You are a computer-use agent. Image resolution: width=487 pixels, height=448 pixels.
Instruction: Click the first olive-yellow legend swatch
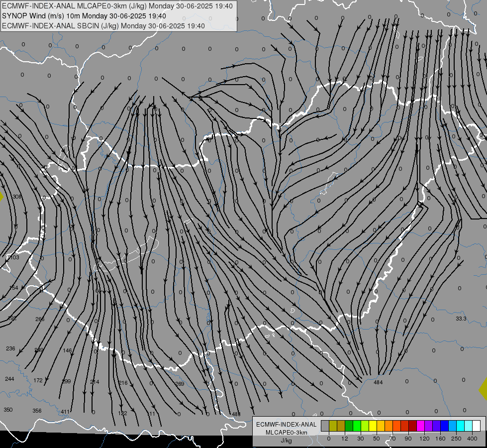click(x=333, y=426)
